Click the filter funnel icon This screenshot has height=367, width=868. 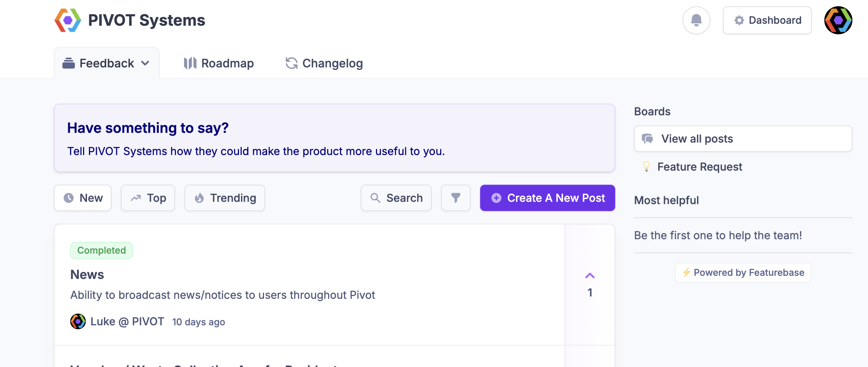click(x=455, y=198)
